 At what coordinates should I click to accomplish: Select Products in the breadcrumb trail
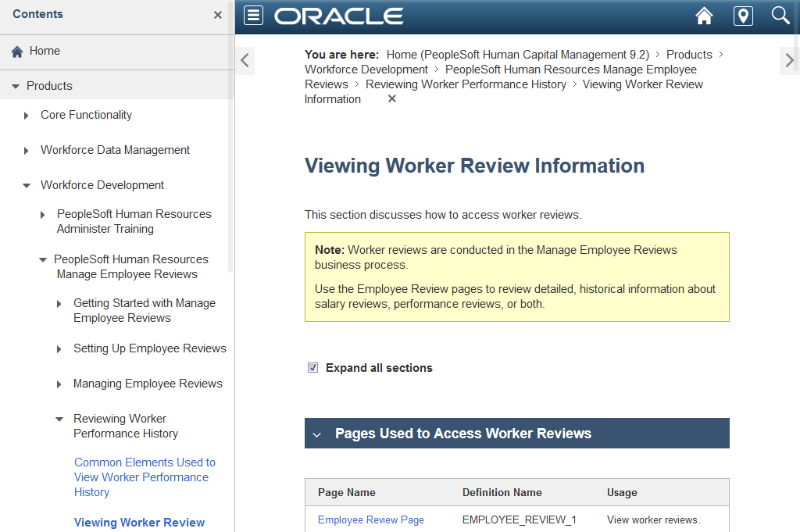tap(689, 55)
